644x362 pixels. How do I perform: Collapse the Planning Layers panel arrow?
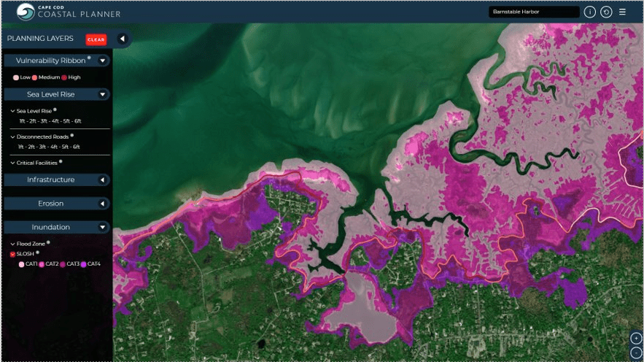(123, 39)
